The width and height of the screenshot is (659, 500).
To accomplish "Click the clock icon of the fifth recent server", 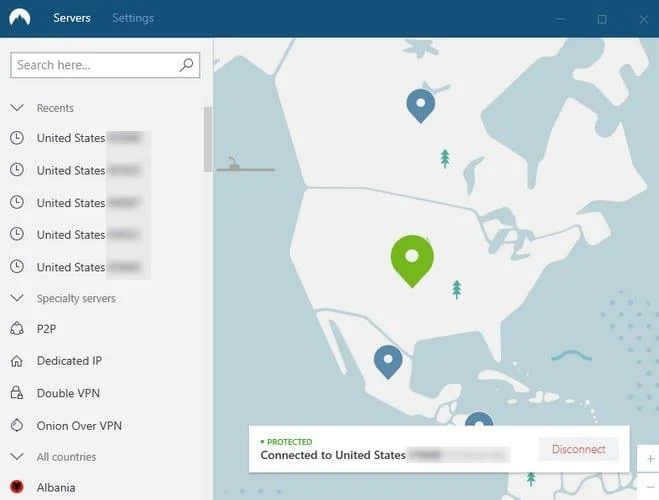I will (x=17, y=267).
